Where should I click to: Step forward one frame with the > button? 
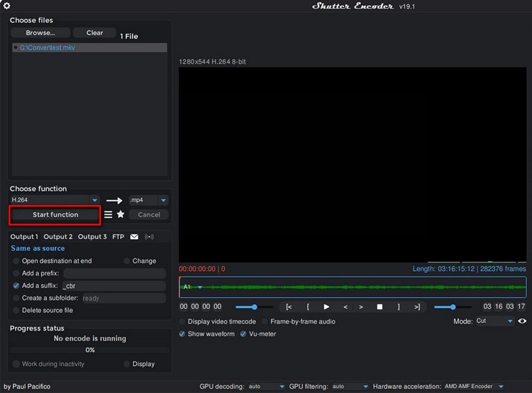(361, 306)
